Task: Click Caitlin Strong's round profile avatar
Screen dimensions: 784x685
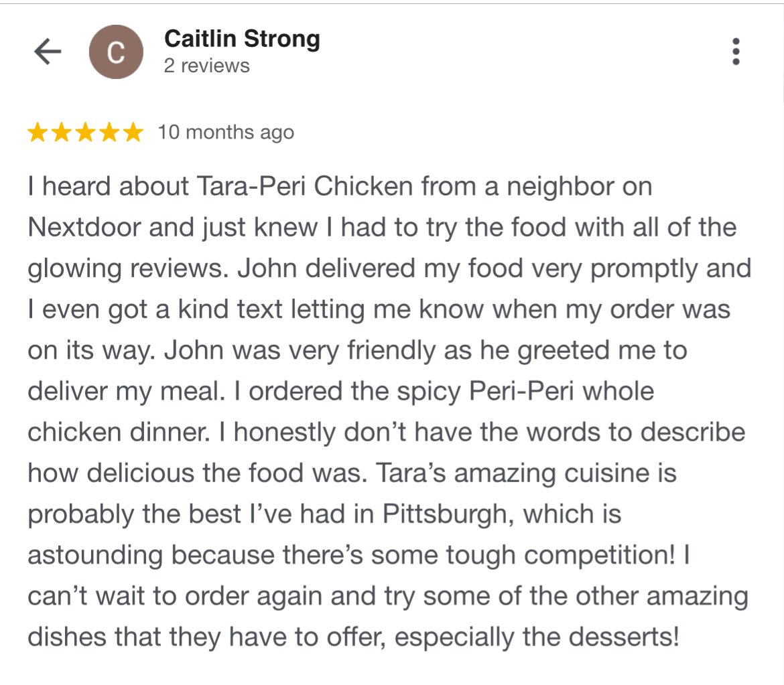Action: [x=116, y=52]
